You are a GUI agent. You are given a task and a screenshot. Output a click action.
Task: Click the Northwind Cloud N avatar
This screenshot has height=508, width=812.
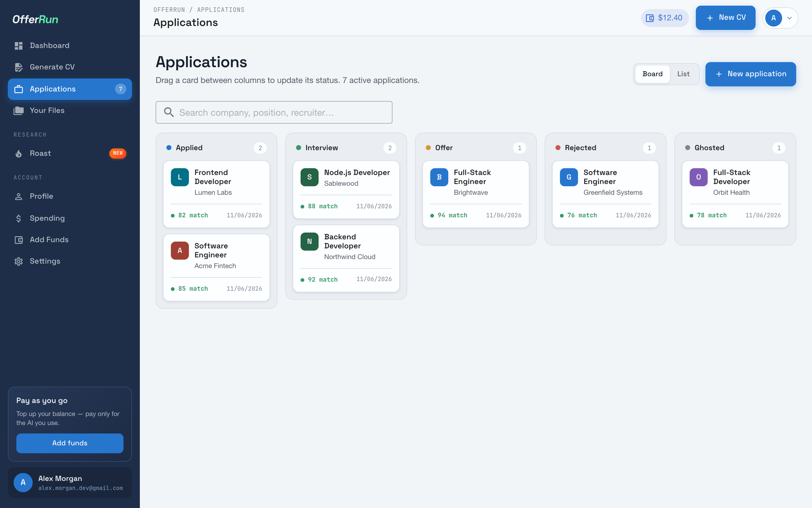click(309, 241)
